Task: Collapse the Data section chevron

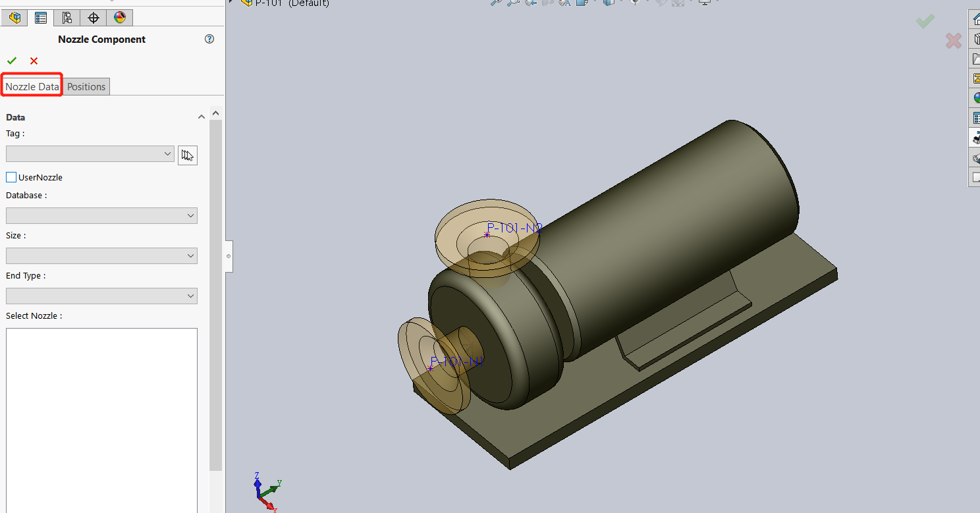Action: click(202, 117)
